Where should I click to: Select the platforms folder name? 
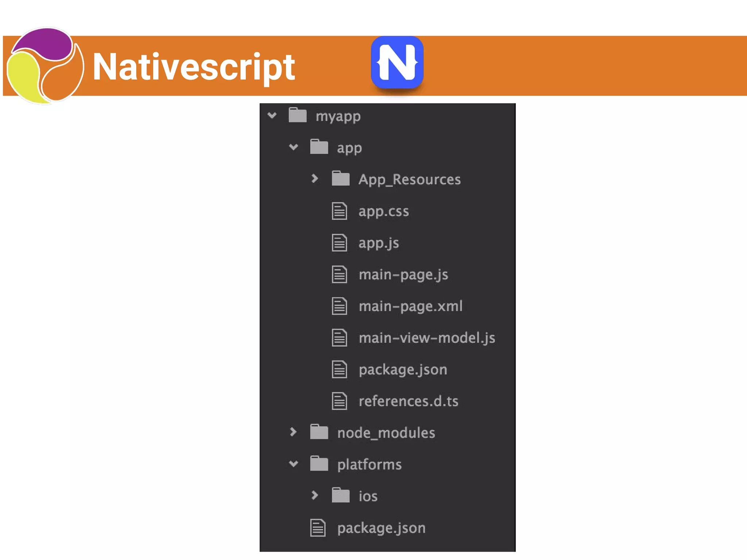369,464
